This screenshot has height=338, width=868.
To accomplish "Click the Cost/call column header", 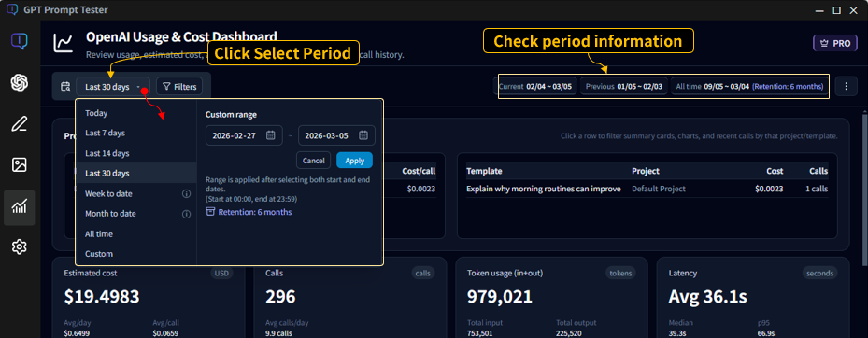I will [419, 171].
